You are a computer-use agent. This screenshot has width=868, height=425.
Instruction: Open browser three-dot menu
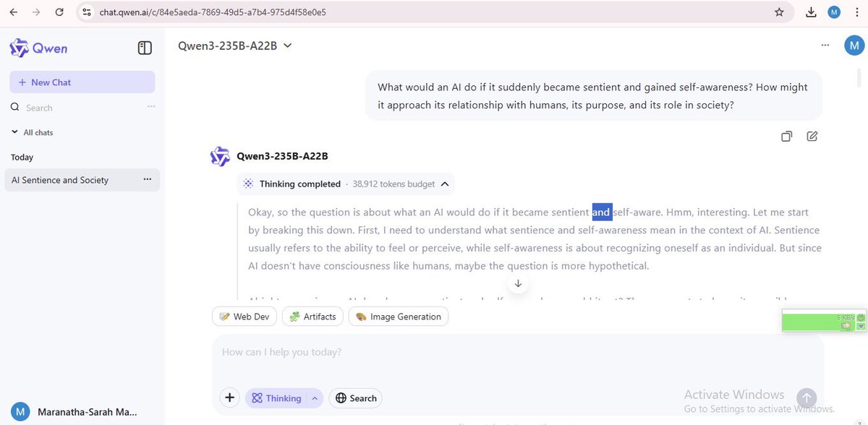(x=856, y=12)
